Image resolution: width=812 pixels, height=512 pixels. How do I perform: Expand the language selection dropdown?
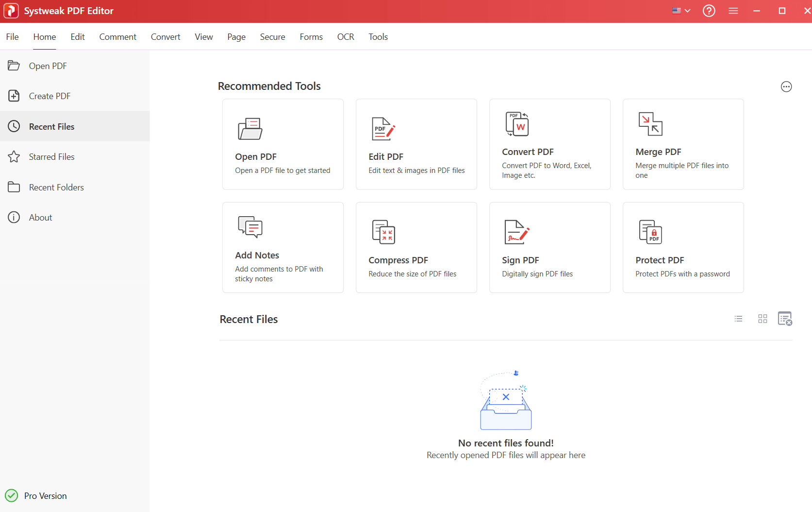[680, 10]
